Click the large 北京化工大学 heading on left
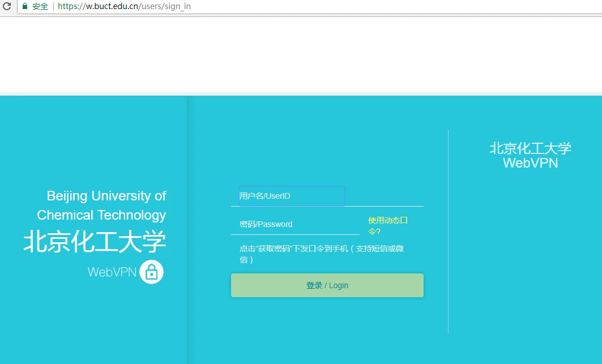The image size is (602, 364). point(95,242)
